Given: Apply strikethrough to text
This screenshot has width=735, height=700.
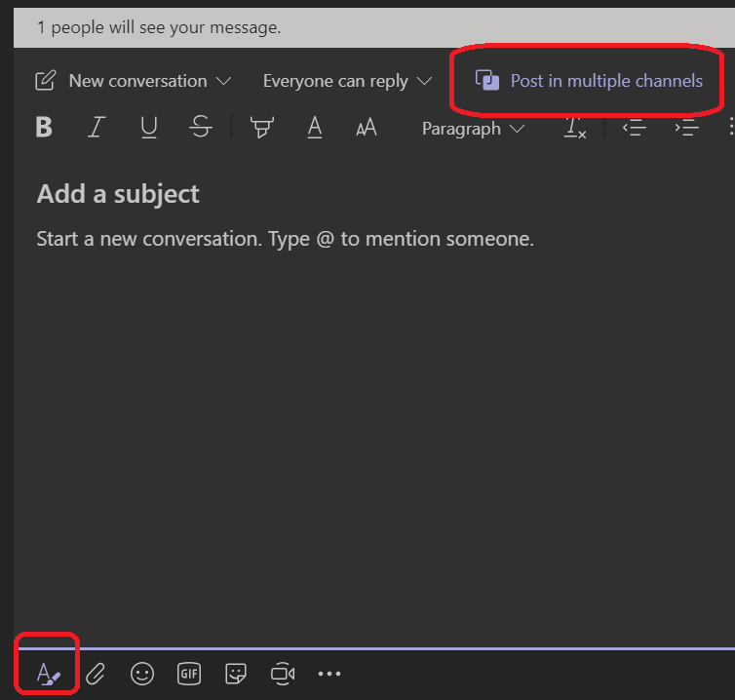Looking at the screenshot, I should pos(200,128).
